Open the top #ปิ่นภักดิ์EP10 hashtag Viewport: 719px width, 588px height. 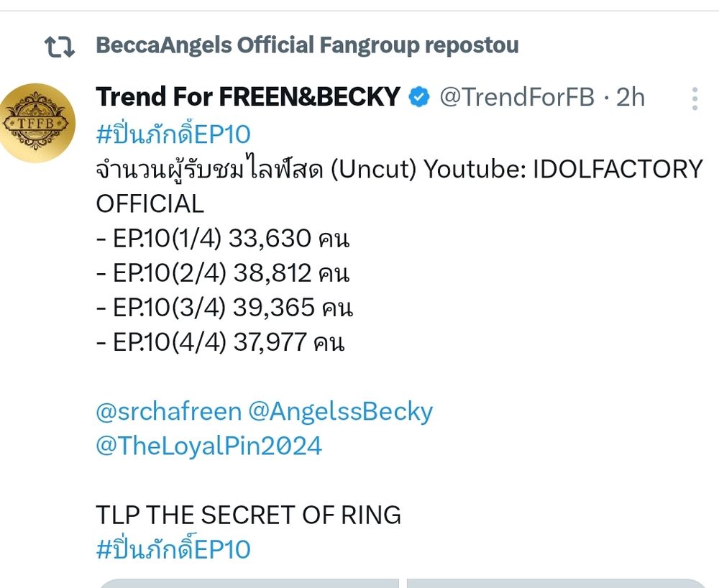click(x=173, y=134)
